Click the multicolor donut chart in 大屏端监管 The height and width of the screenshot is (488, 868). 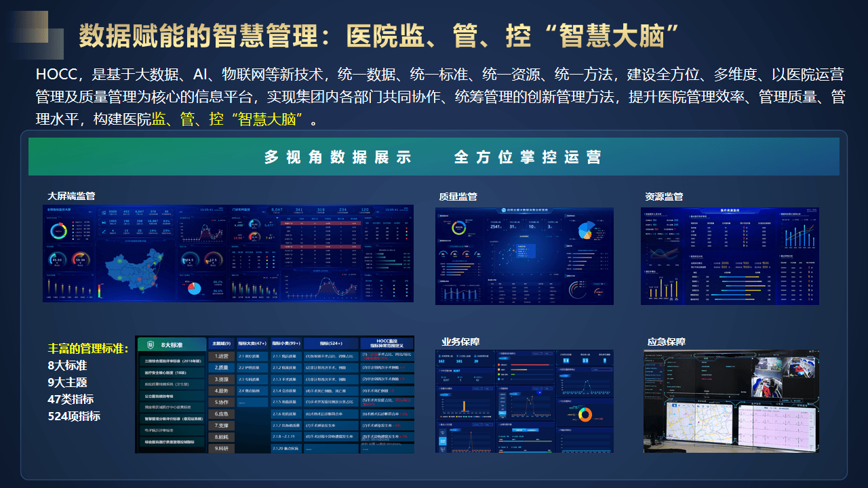click(x=58, y=231)
